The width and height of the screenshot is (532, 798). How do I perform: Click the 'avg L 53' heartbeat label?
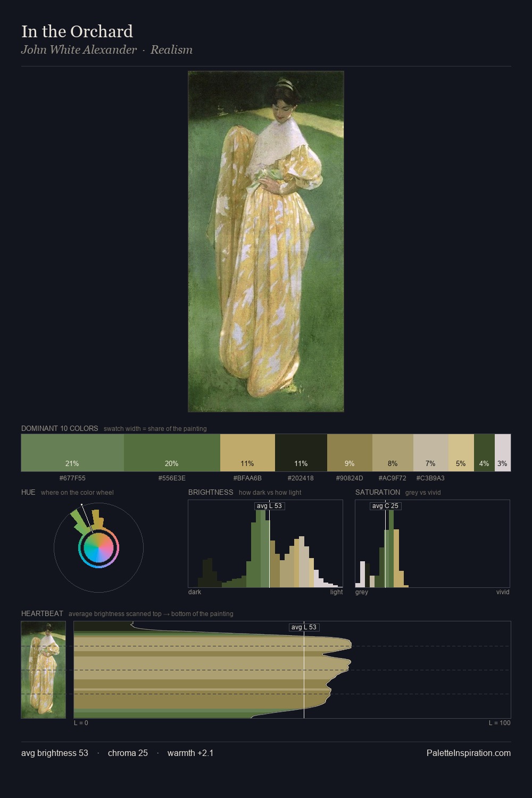304,627
